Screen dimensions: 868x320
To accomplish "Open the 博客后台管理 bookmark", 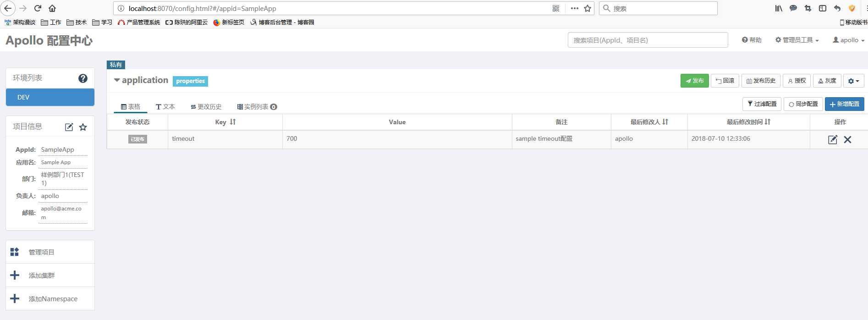I will (282, 22).
